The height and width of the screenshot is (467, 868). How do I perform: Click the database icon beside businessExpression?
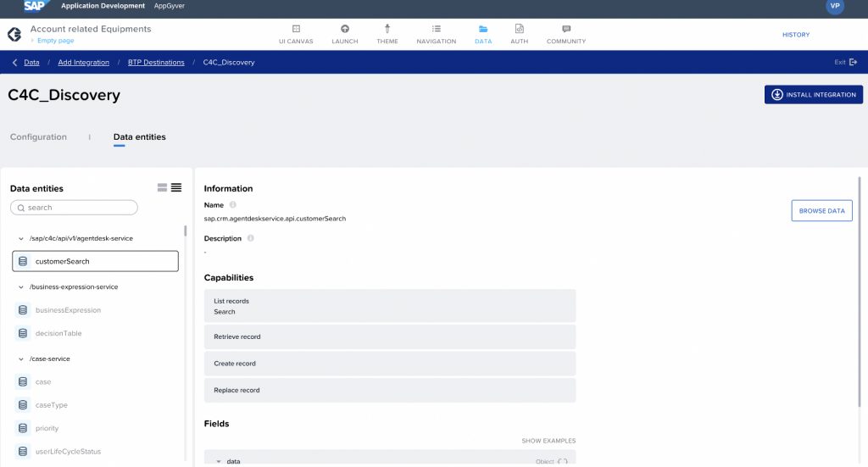pos(23,310)
